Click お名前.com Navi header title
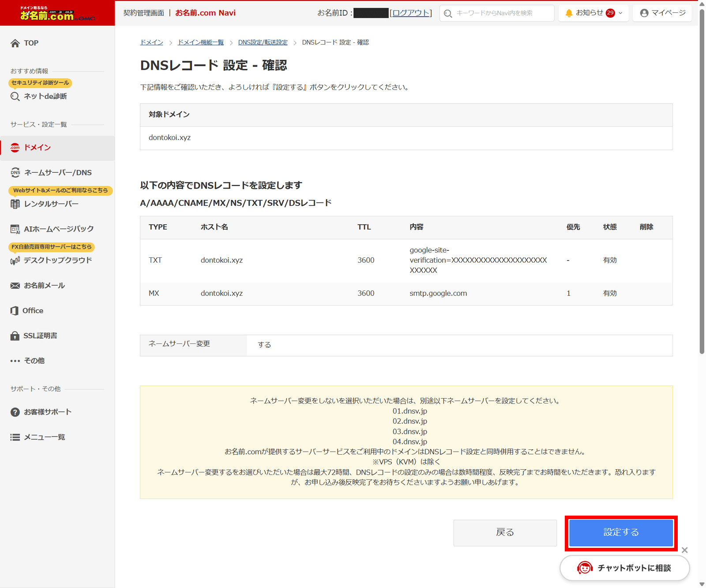 point(205,13)
